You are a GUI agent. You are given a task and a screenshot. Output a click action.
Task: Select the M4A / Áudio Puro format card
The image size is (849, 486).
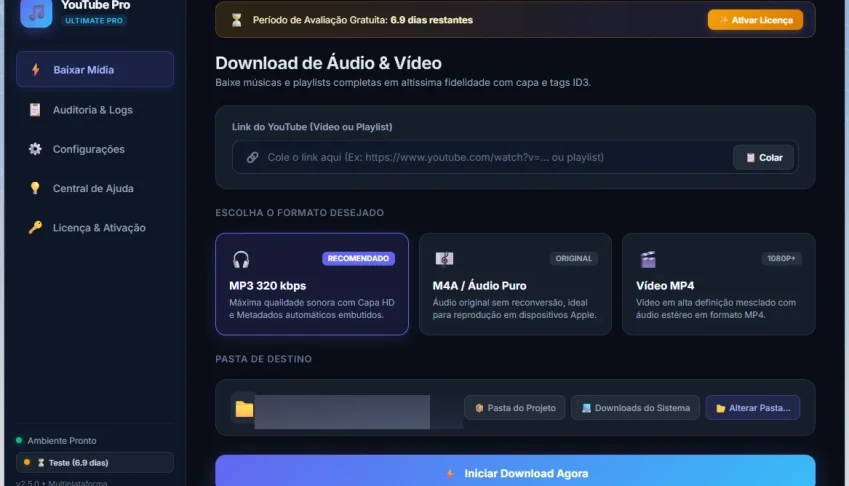[x=515, y=284]
